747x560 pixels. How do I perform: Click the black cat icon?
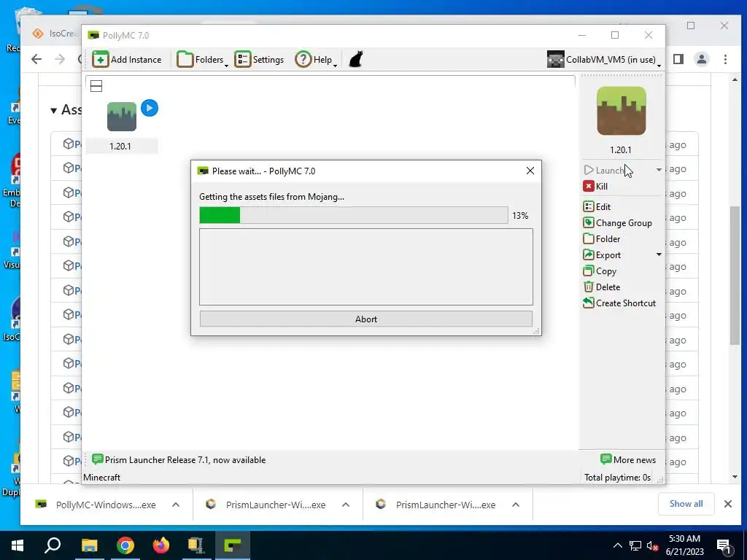click(x=356, y=60)
